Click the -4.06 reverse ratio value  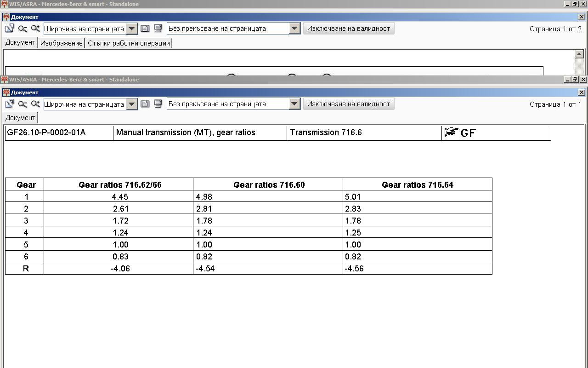(120, 269)
